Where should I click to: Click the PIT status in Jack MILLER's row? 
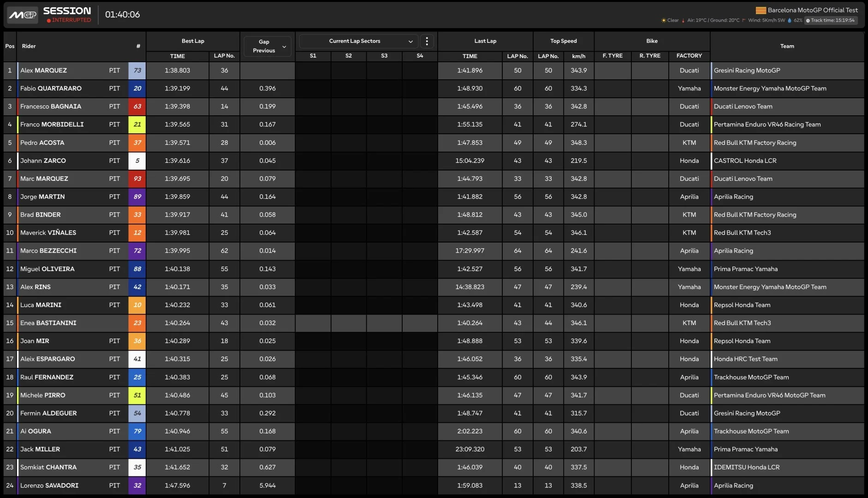(x=114, y=449)
